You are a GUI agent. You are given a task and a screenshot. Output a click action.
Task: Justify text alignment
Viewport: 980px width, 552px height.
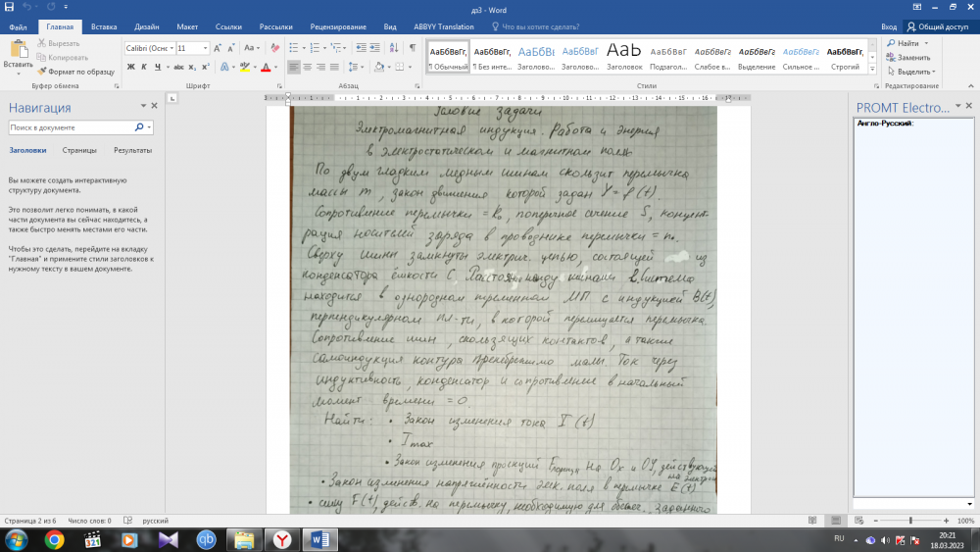[x=334, y=67]
